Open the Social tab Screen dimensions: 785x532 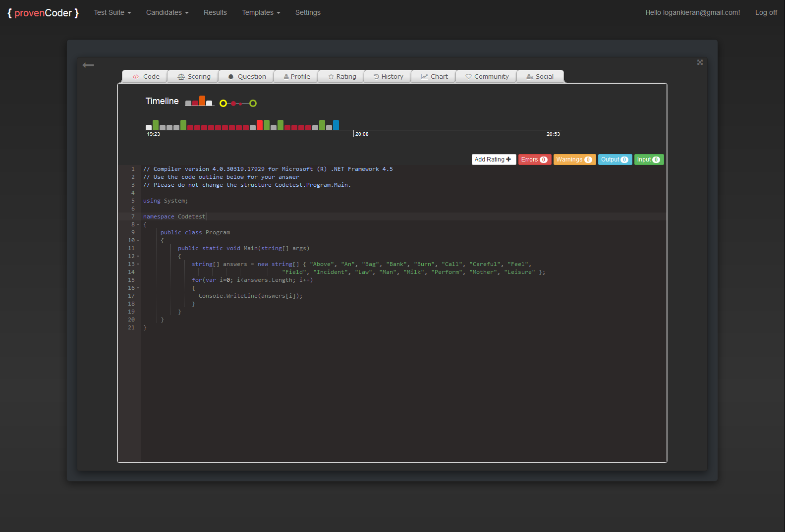tap(540, 76)
